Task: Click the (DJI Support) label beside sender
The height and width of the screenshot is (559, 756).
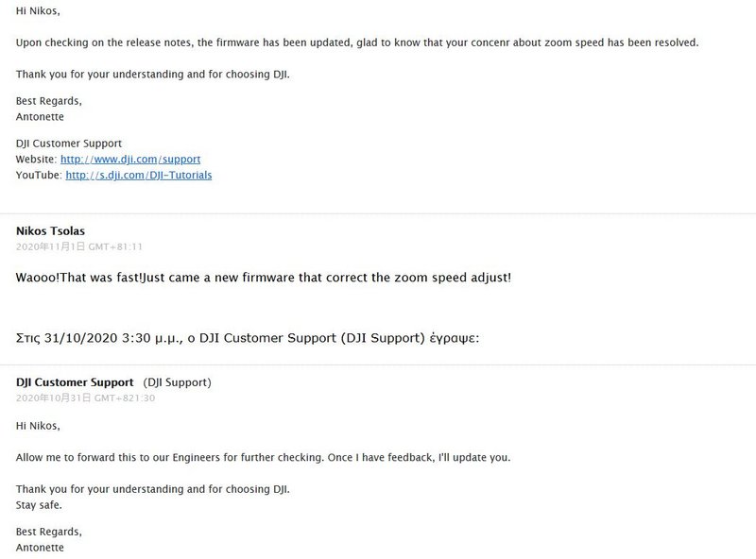Action: pos(177,382)
